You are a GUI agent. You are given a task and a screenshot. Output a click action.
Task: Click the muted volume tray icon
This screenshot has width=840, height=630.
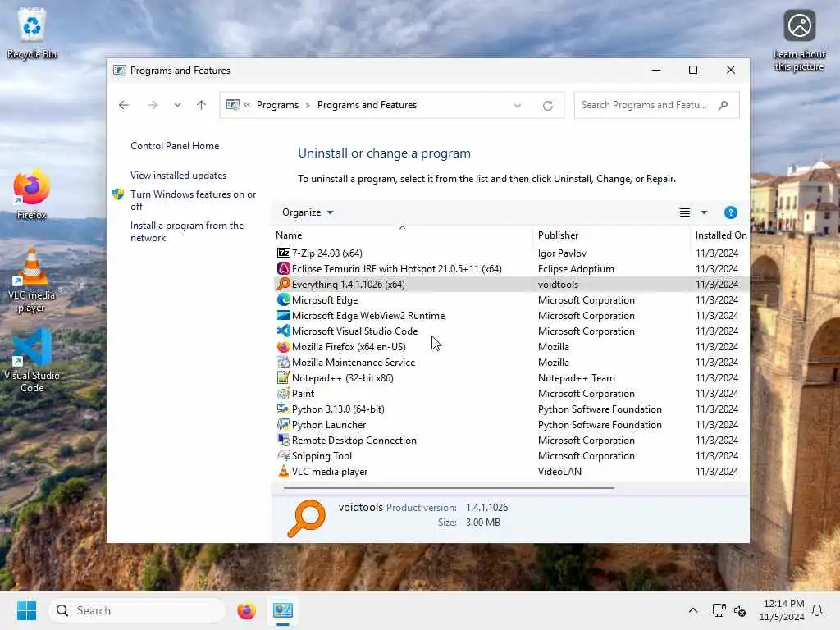(x=740, y=610)
